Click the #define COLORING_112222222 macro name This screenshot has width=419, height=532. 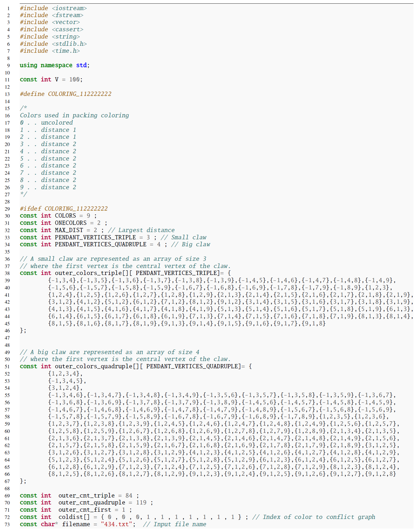(79, 94)
